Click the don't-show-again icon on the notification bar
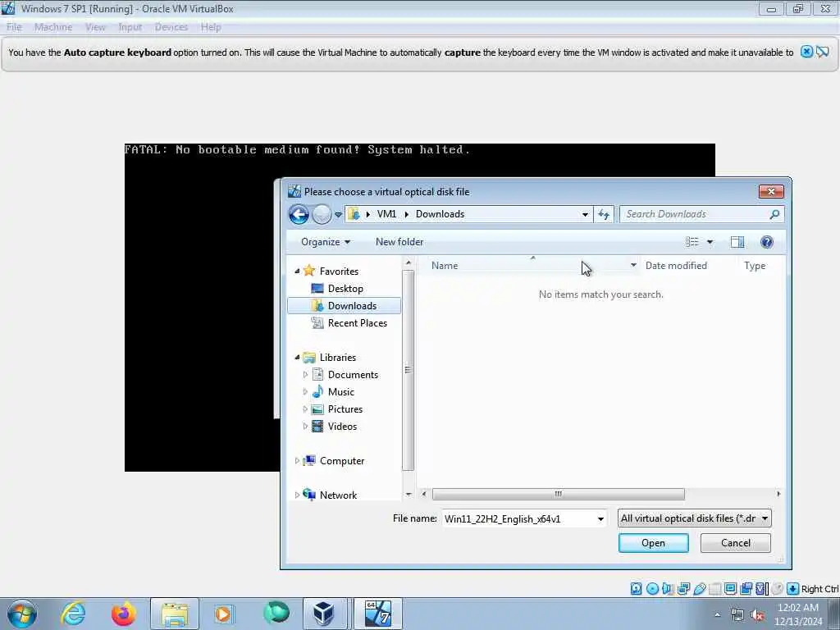The image size is (840, 630). coord(823,52)
